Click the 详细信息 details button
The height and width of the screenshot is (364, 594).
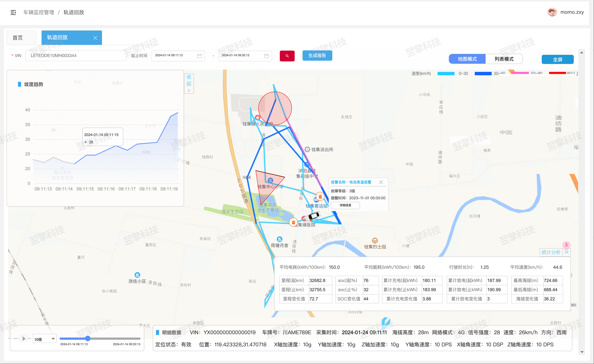tap(345, 205)
